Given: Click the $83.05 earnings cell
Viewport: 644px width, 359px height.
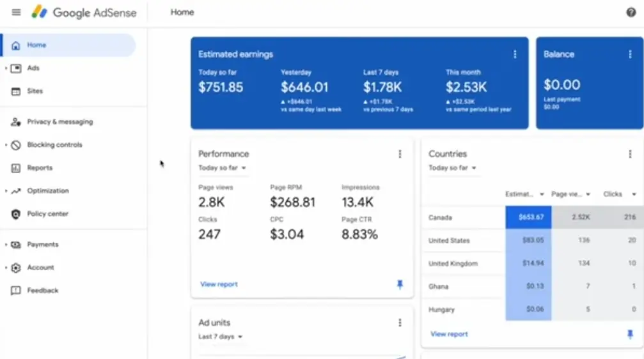Looking at the screenshot, I should pos(528,240).
